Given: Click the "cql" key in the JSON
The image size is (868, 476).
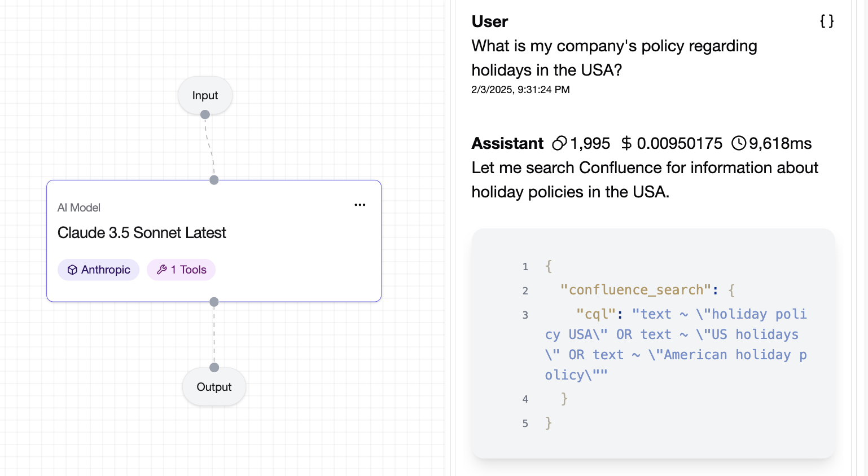Looking at the screenshot, I should (x=596, y=314).
